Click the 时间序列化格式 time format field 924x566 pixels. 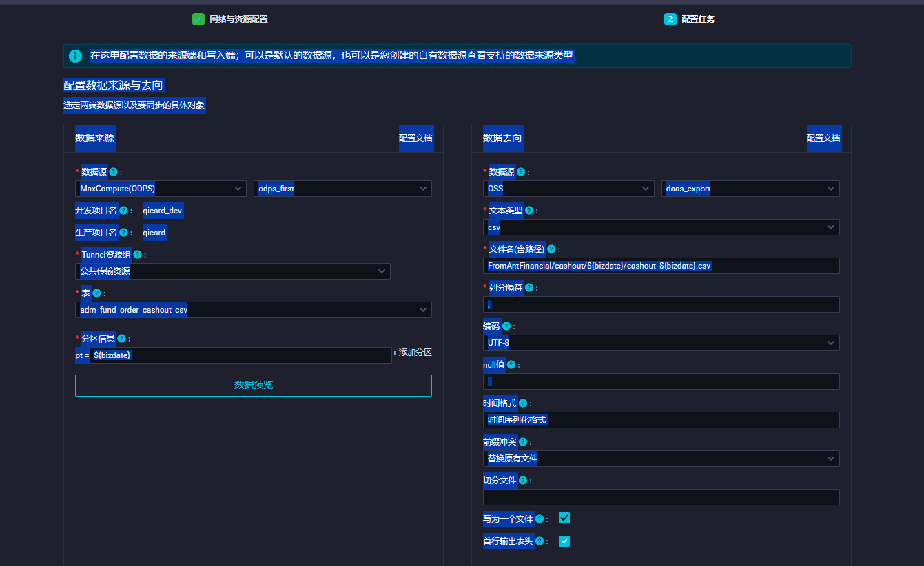pos(661,420)
